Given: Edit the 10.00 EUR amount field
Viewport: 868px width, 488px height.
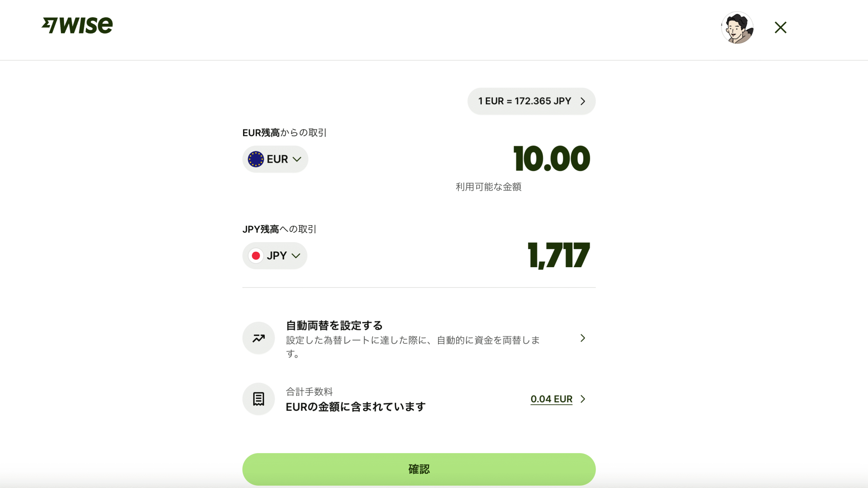Looking at the screenshot, I should point(552,159).
